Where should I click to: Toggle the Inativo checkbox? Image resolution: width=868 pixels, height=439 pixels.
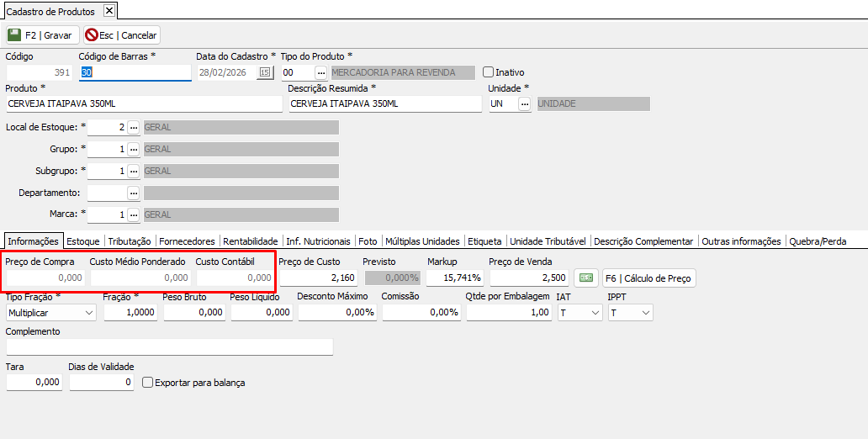(x=488, y=72)
